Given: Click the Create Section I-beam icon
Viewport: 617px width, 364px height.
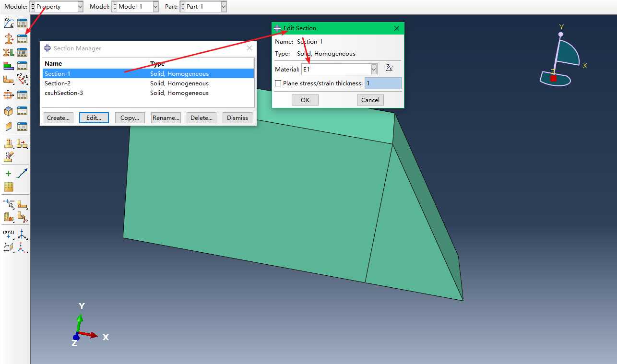Looking at the screenshot, I should [x=9, y=38].
